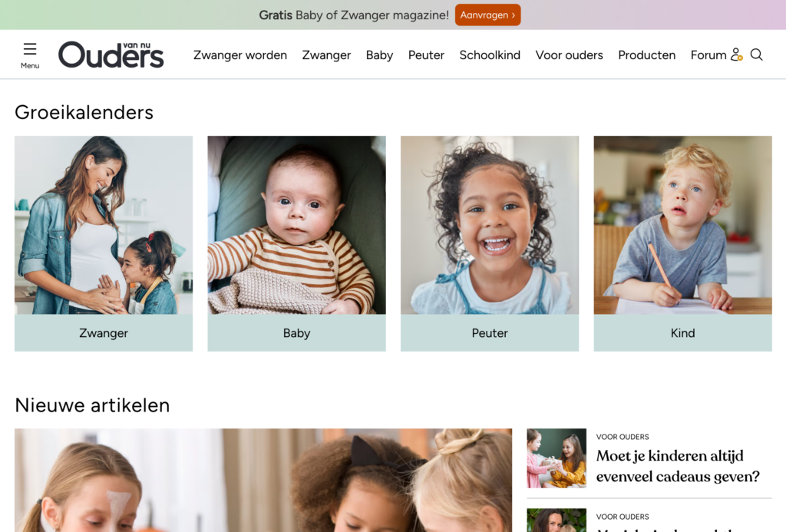This screenshot has width=786, height=532.
Task: Open the Zwanger groeikalender card
Action: pos(104,243)
